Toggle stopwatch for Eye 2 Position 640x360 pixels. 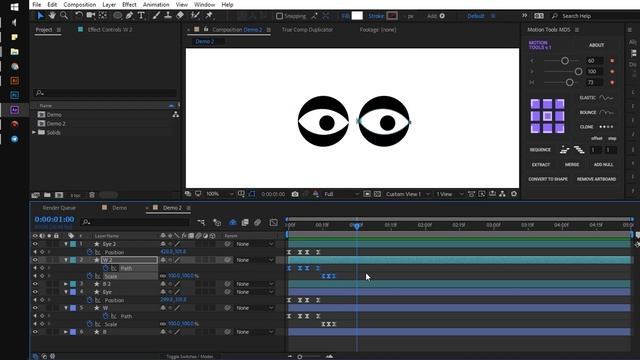point(90,252)
